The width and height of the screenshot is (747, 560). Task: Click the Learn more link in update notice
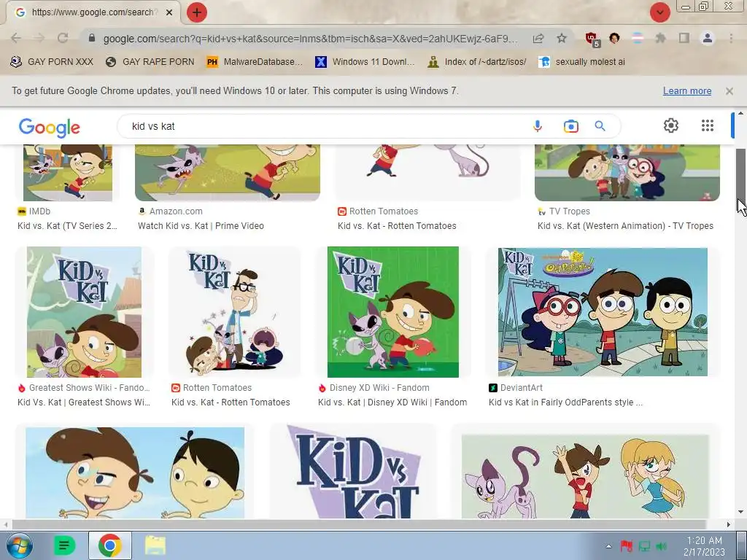(x=687, y=91)
